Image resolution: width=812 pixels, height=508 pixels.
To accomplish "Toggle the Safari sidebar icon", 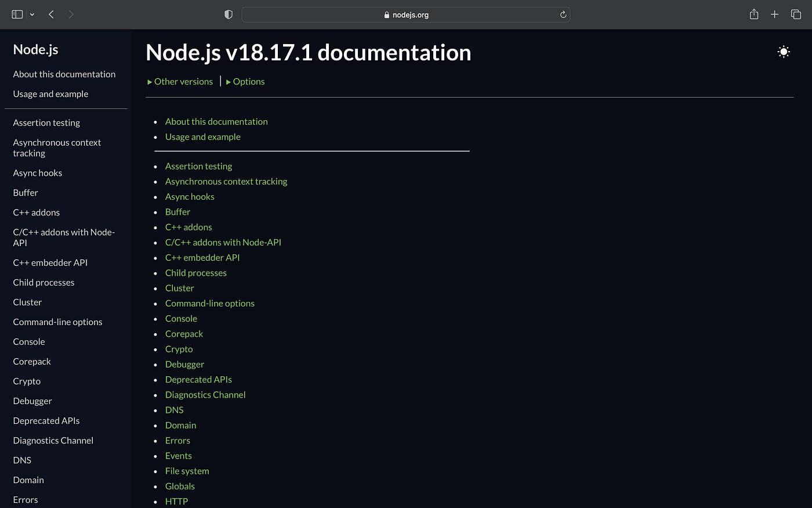I will (17, 15).
